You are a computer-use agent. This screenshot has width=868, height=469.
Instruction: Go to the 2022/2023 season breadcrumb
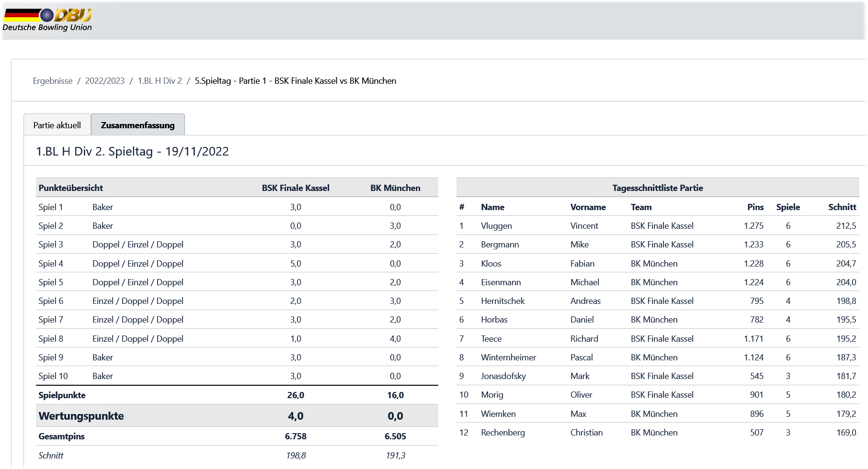coord(105,81)
